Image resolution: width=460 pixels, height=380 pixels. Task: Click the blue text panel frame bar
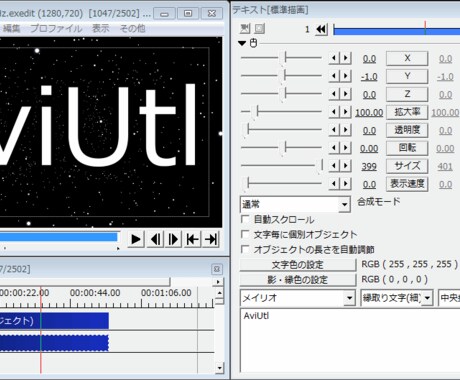397,31
